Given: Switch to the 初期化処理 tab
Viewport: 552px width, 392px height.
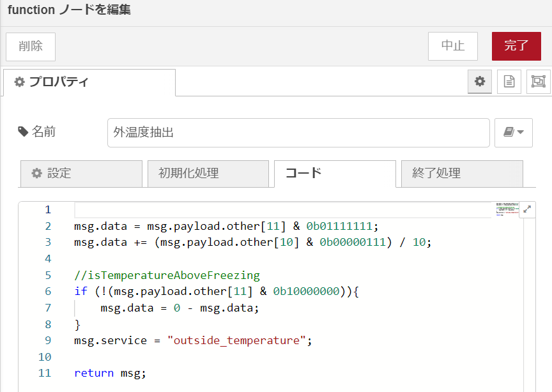Looking at the screenshot, I should (208, 174).
